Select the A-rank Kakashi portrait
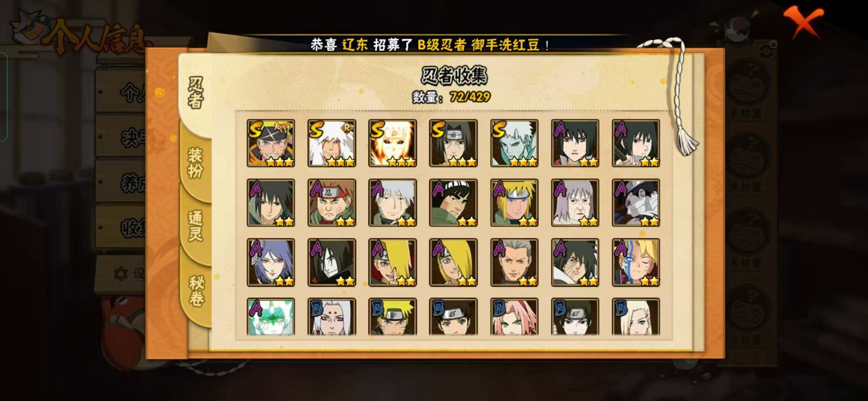The height and width of the screenshot is (401, 868). (392, 203)
